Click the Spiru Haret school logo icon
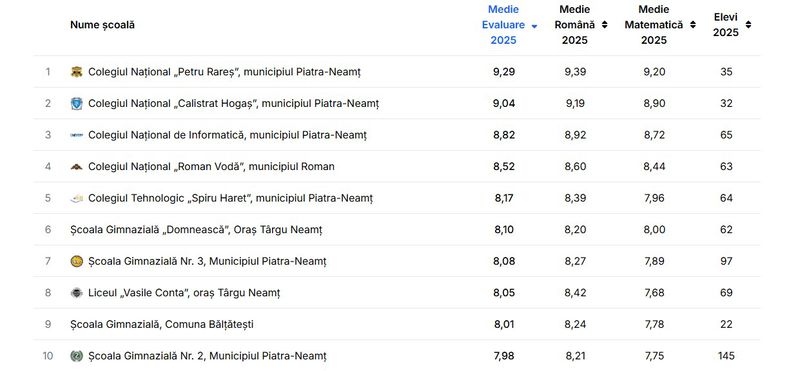This screenshot has height=371, width=800. point(77,199)
